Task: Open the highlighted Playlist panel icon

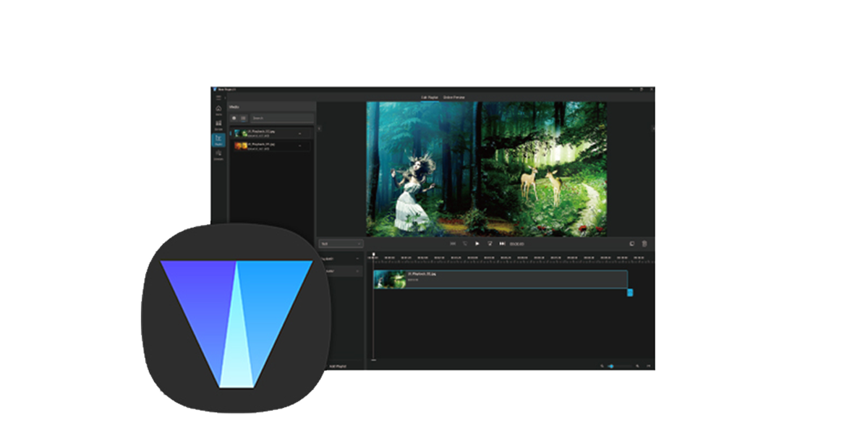Action: click(218, 137)
